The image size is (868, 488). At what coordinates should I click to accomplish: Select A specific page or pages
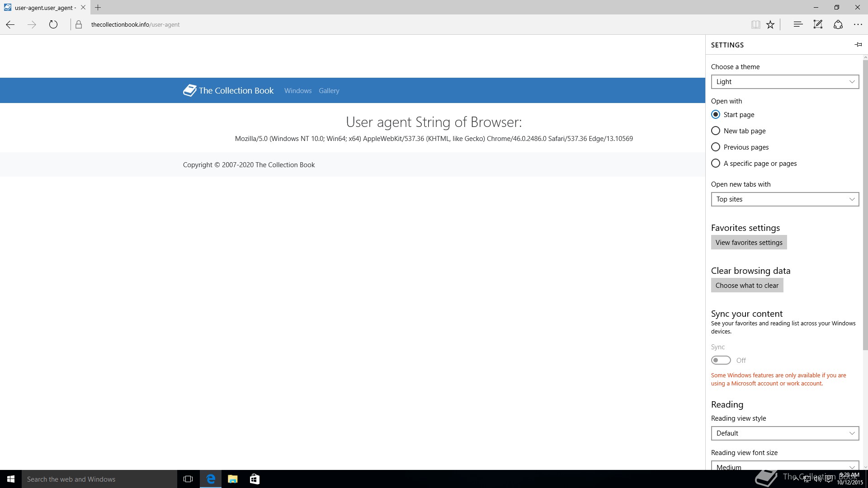click(716, 164)
